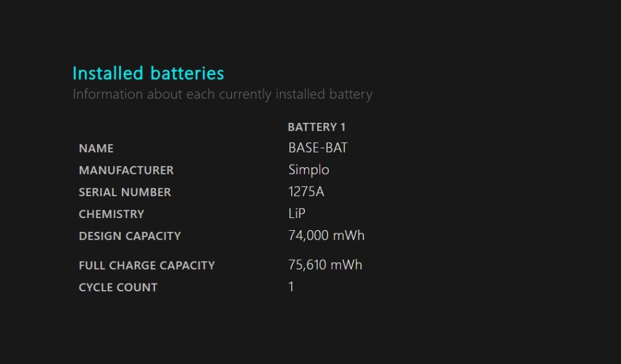
Task: Select the Simplo manufacturer value
Action: click(309, 170)
